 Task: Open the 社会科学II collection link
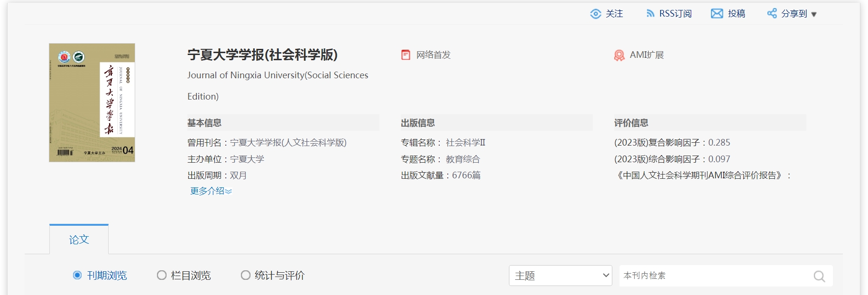coord(465,143)
